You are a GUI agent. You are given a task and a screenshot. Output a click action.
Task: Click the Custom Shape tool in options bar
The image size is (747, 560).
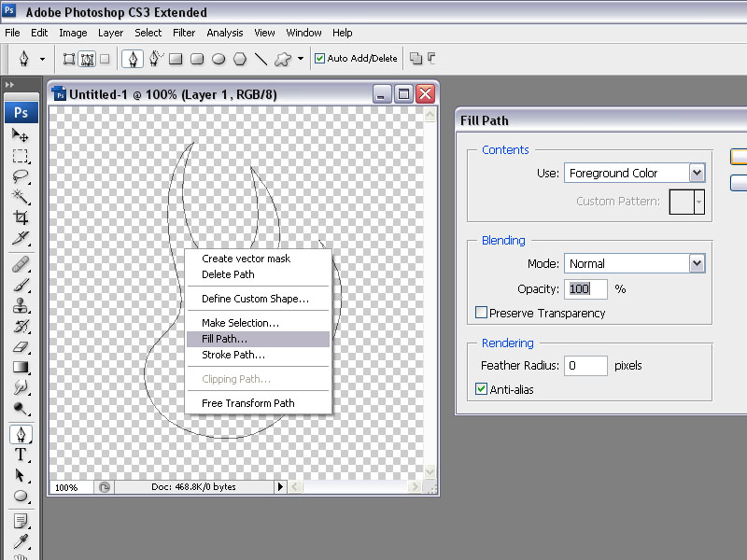[282, 59]
